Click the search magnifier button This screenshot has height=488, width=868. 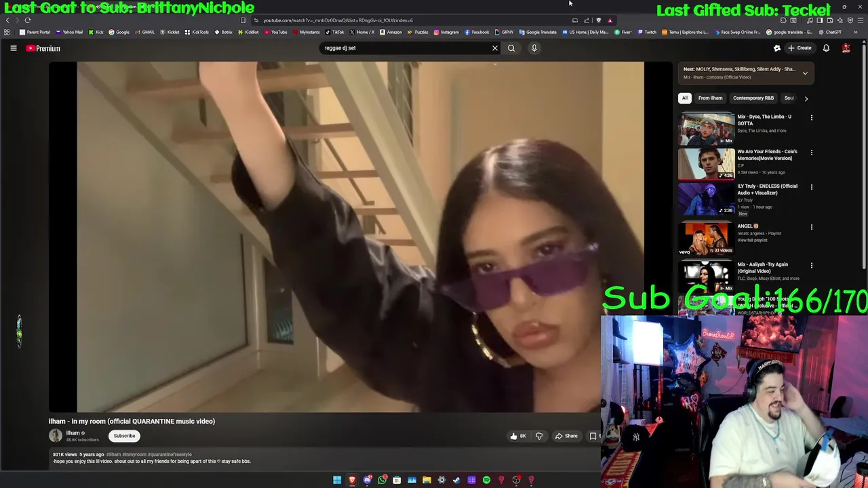tap(511, 48)
